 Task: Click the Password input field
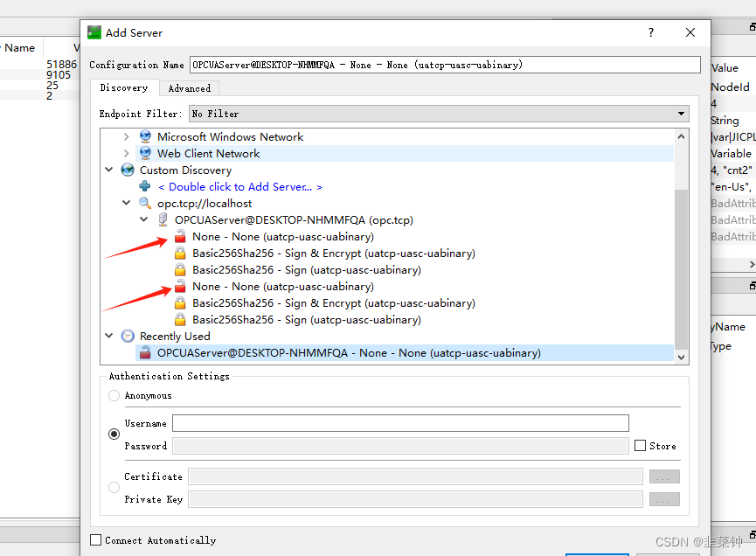400,446
